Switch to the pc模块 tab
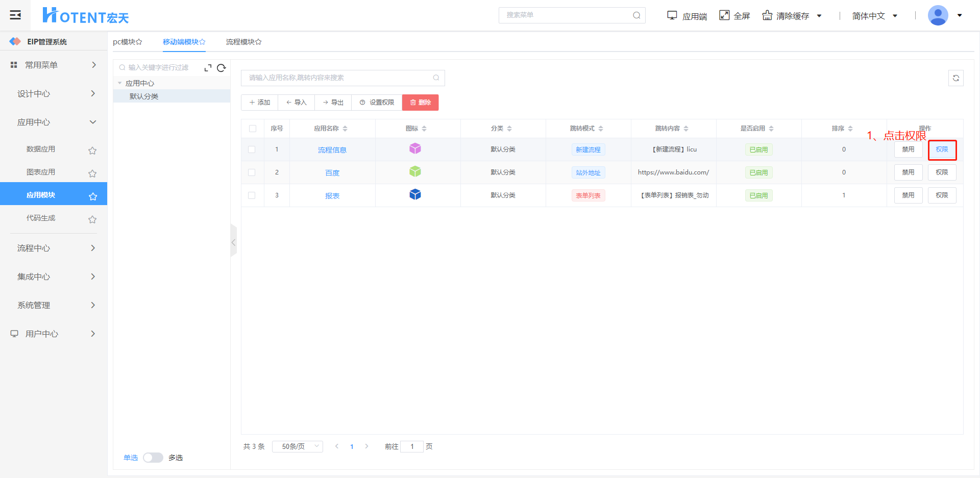The width and height of the screenshot is (980, 478). point(127,42)
